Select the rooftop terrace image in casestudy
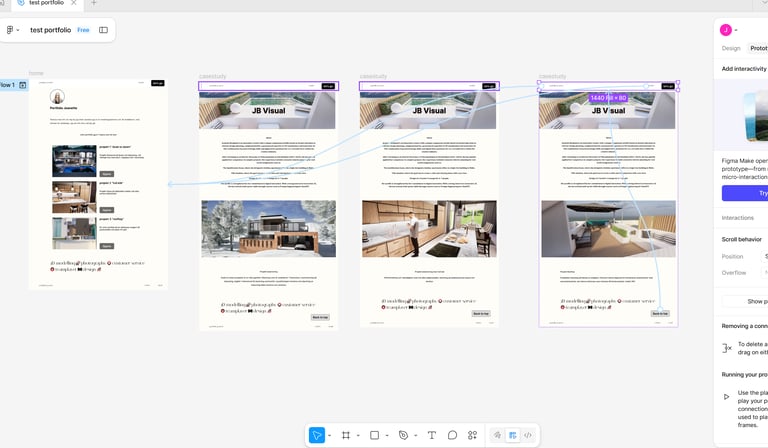This screenshot has height=448, width=768. 608,229
